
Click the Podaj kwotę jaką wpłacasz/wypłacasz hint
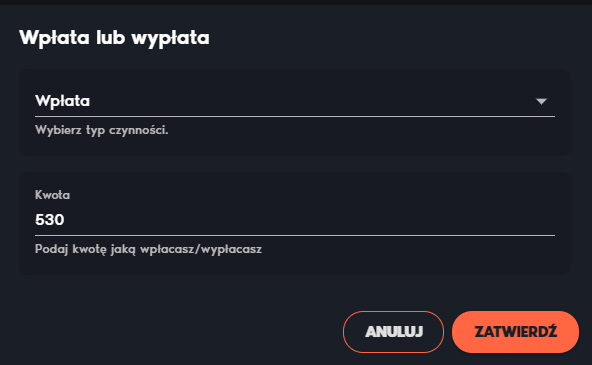pyautogui.click(x=148, y=249)
